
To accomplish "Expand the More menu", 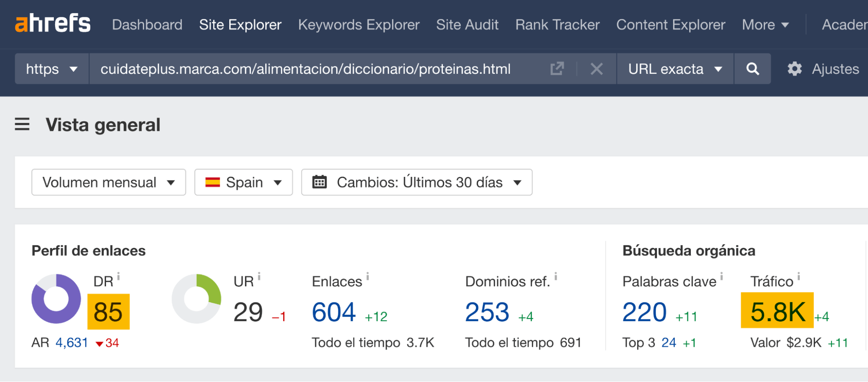I will click(765, 25).
